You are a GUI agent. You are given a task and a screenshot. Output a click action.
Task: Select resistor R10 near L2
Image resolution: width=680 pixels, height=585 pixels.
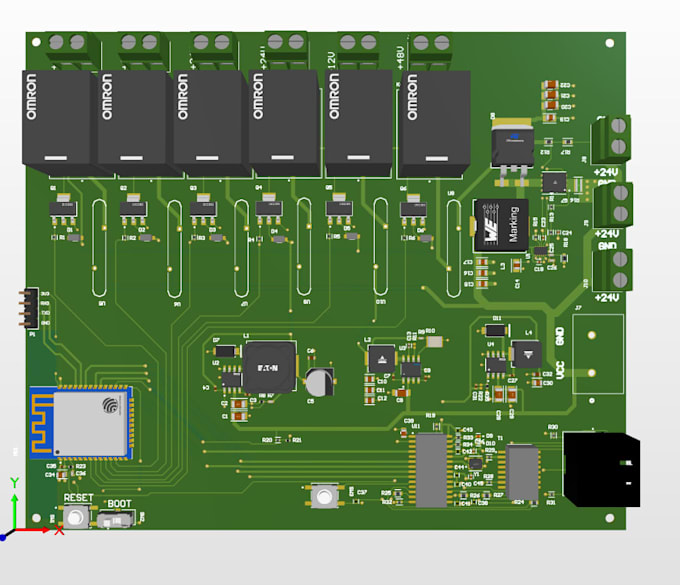(434, 342)
